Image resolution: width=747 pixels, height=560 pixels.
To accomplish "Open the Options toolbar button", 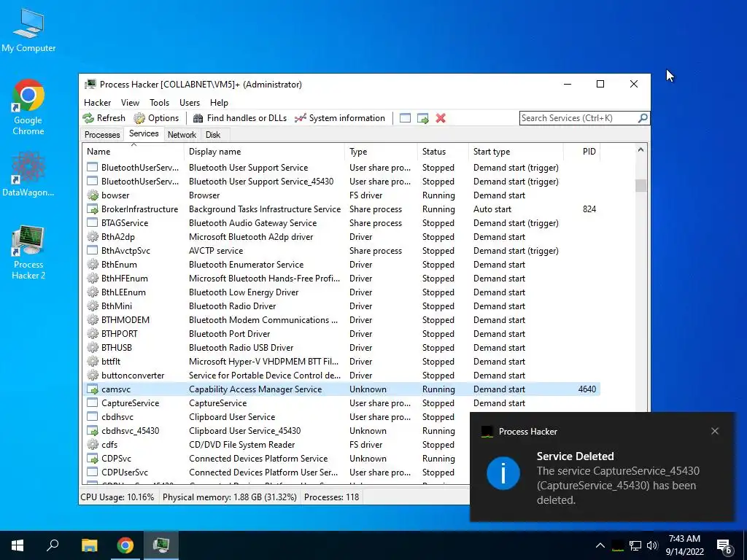I will point(156,118).
